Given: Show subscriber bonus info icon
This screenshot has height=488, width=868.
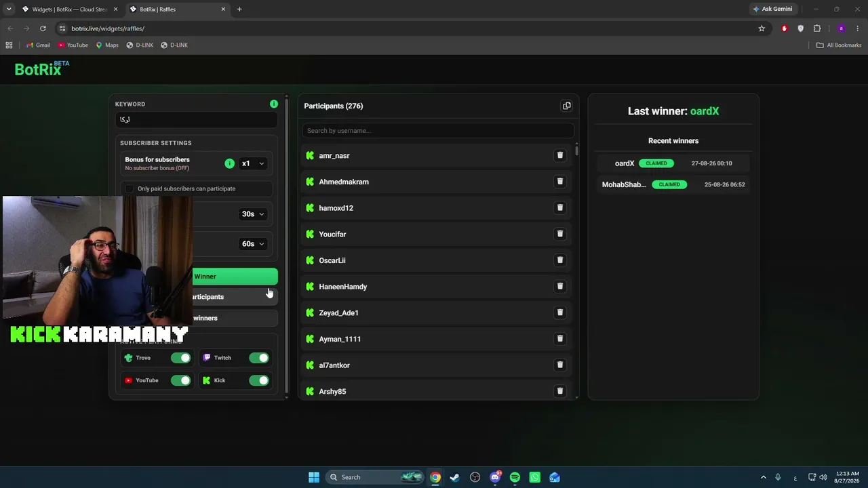Looking at the screenshot, I should click(x=229, y=163).
